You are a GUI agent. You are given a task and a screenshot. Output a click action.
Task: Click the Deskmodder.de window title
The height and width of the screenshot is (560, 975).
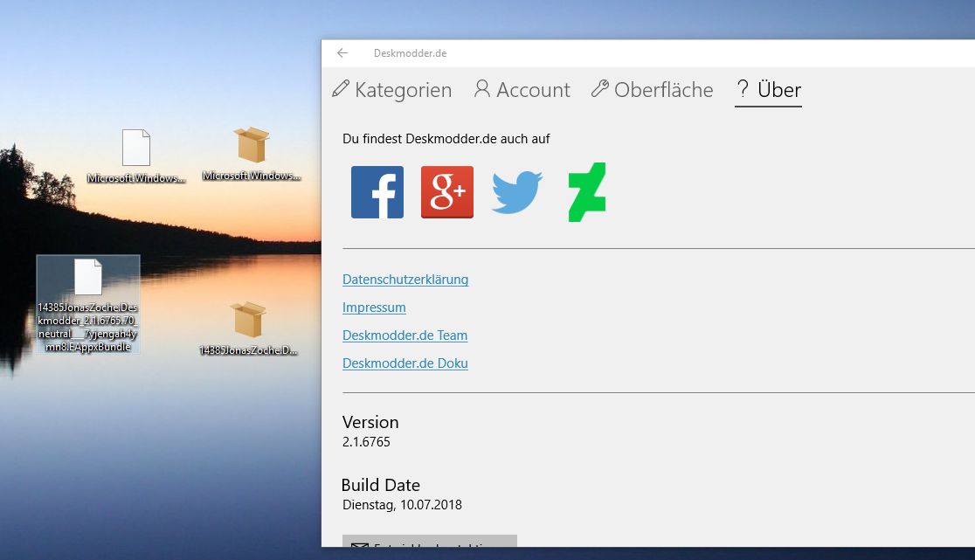pos(410,53)
